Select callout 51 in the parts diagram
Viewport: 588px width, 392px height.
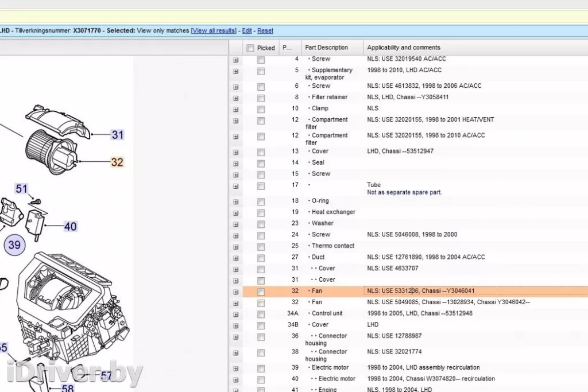[x=21, y=188]
